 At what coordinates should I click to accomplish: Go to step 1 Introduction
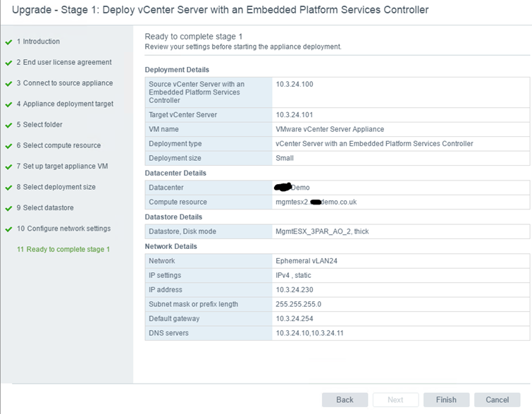[38, 42]
